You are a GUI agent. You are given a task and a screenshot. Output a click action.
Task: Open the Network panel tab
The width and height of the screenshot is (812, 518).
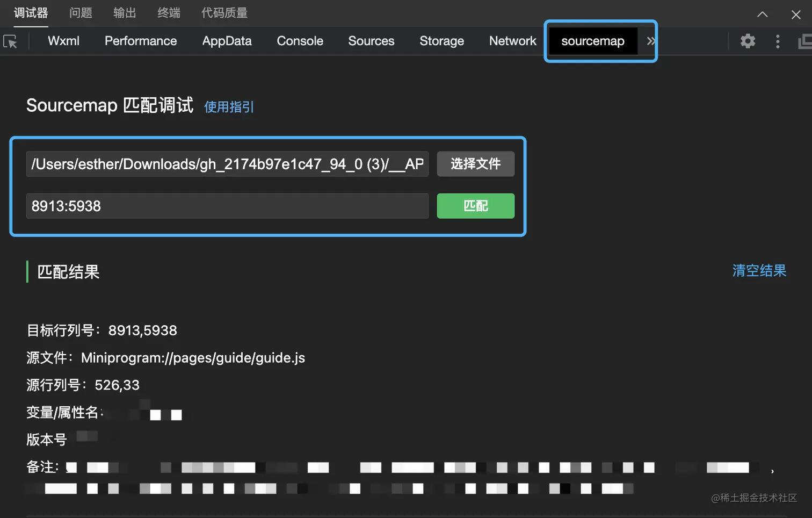pos(512,41)
